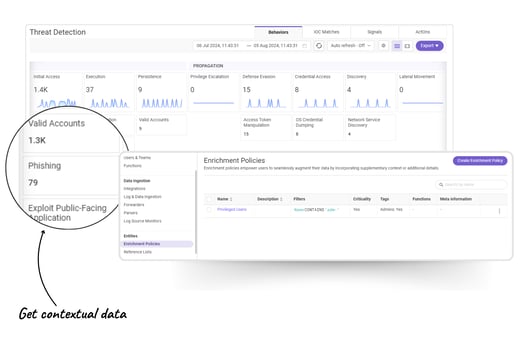The image size is (525, 362).
Task: Open the date range picker field
Action: pyautogui.click(x=251, y=46)
